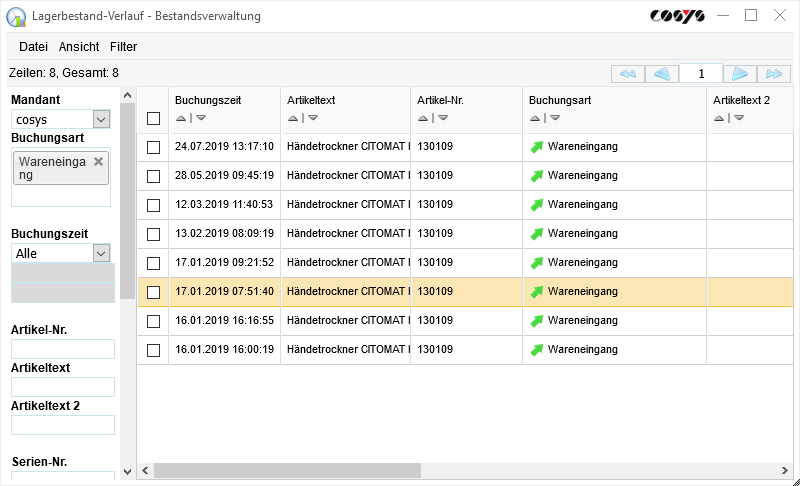Open the Filter menu
This screenshot has width=800, height=486.
(x=123, y=46)
